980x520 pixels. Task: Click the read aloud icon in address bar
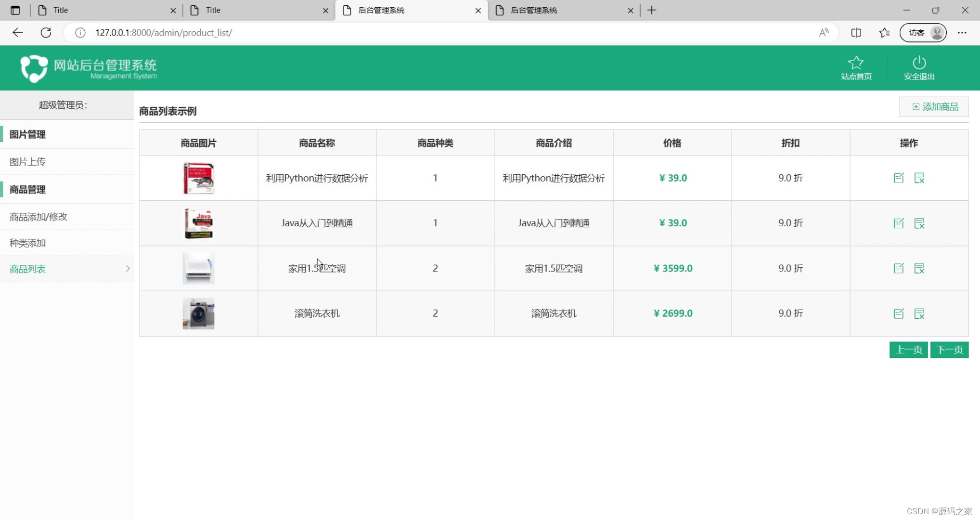pyautogui.click(x=824, y=33)
